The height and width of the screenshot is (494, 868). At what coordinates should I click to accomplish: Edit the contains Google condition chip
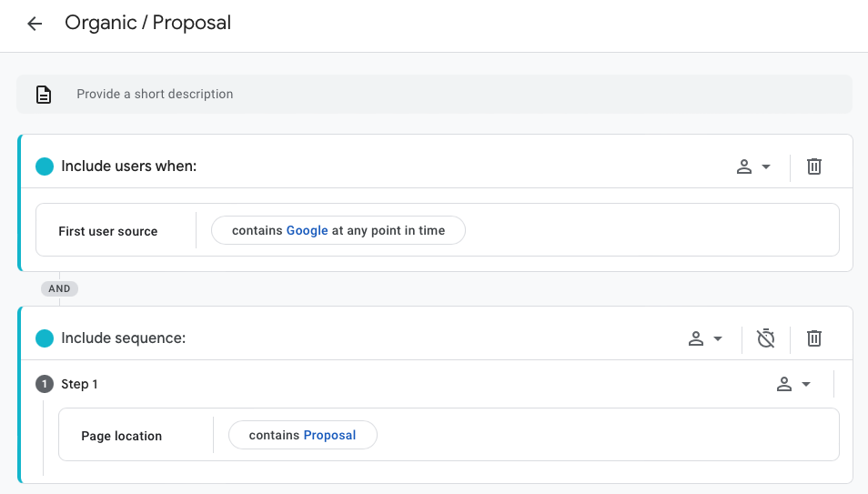pyautogui.click(x=338, y=230)
